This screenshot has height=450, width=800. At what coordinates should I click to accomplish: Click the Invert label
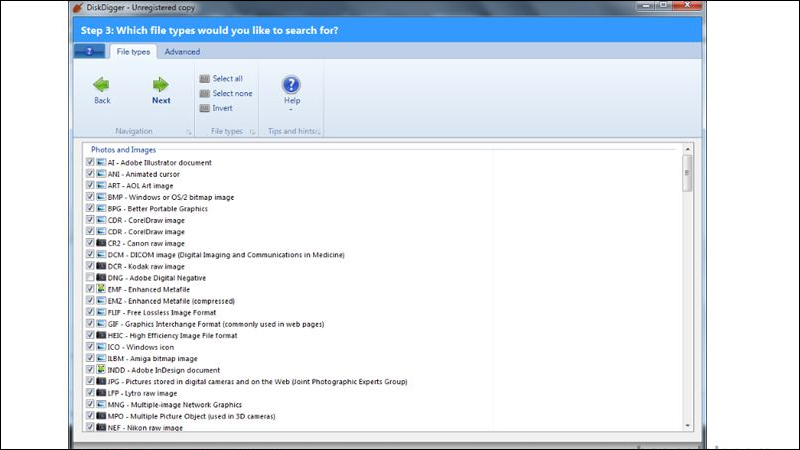222,108
